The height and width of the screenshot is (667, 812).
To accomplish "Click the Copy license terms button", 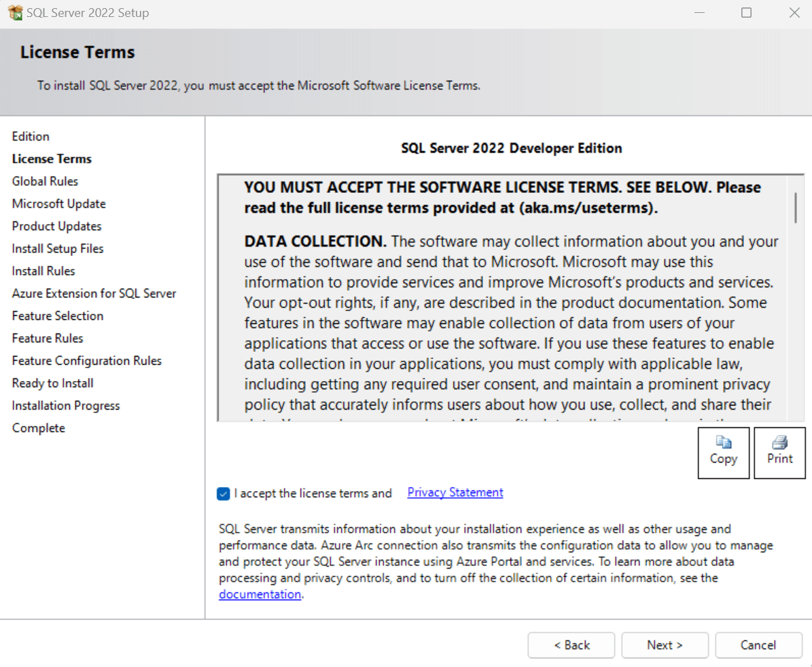I will click(x=724, y=453).
